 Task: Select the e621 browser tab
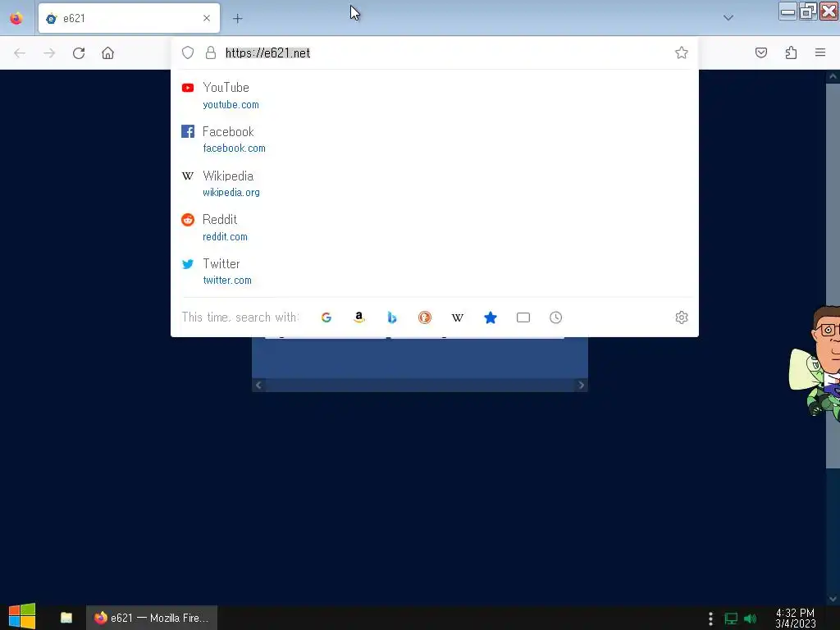(129, 18)
